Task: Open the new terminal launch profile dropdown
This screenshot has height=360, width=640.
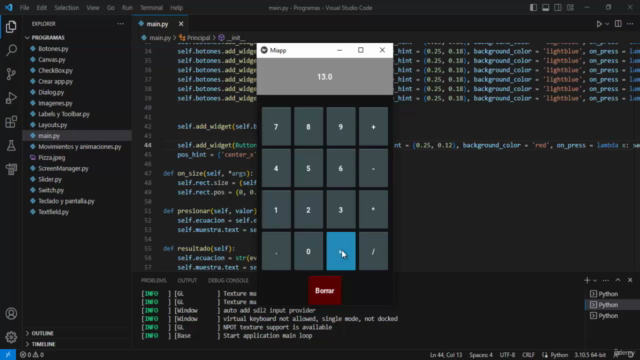Action: pyautogui.click(x=595, y=280)
